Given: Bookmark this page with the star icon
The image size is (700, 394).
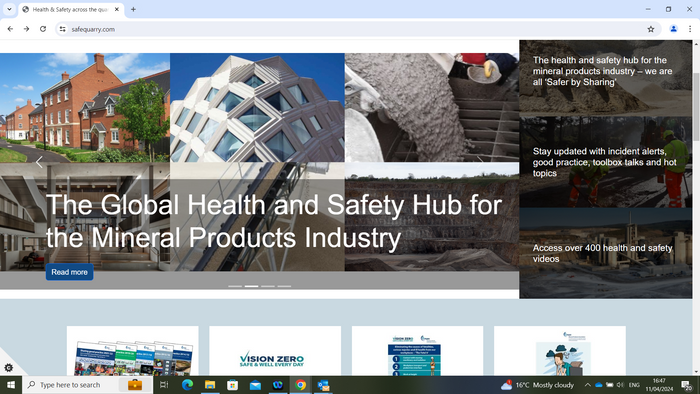Looking at the screenshot, I should coord(650,29).
